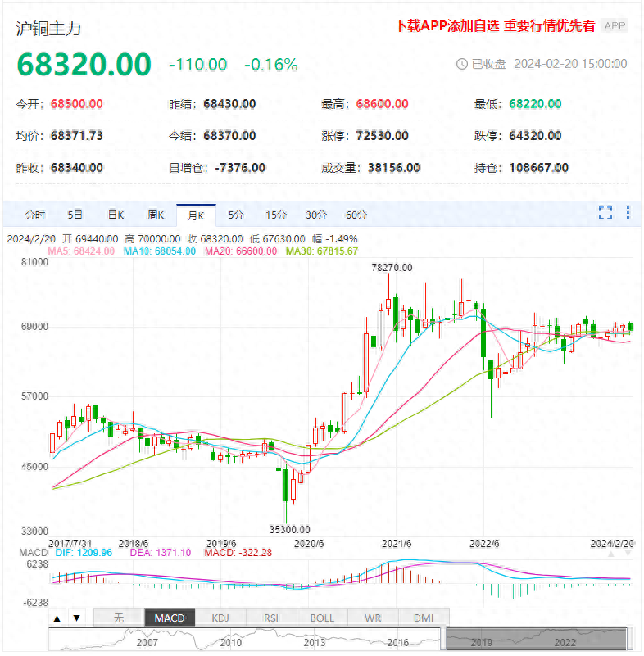
Task: Click the fullscreen chart icon
Action: 605,214
